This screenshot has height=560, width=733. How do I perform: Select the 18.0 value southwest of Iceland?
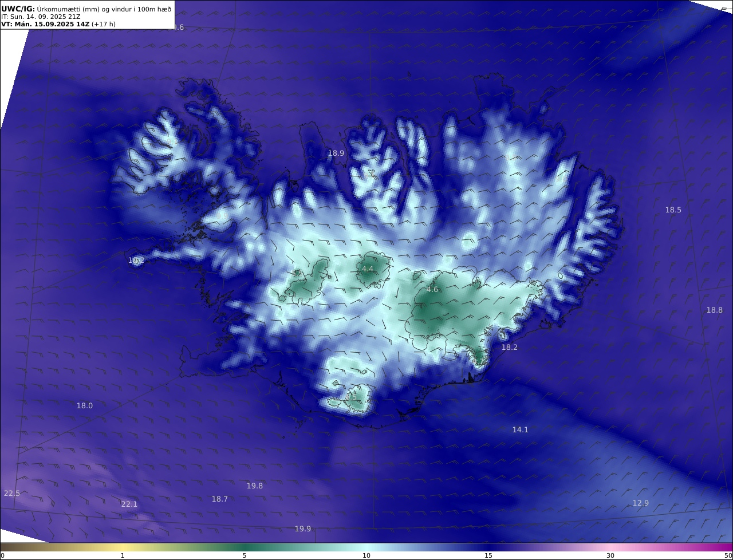(x=85, y=406)
